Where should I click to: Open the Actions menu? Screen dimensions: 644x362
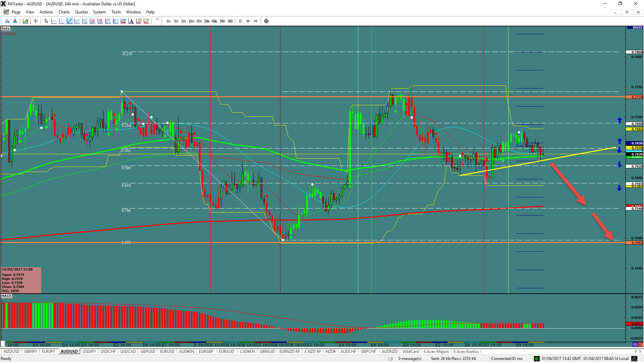46,12
